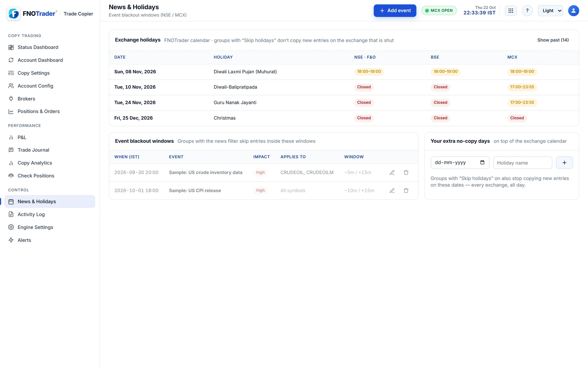The height and width of the screenshot is (368, 588).
Task: Expand Show past (14) holidays
Action: tap(553, 40)
